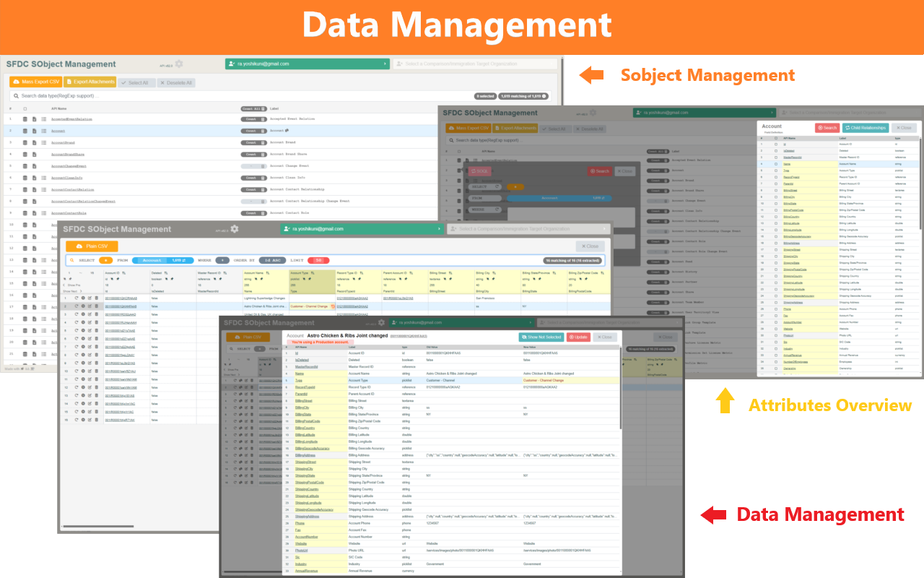The width and height of the screenshot is (924, 578).
Task: Click the search magnifier in the data type search bar
Action: pyautogui.click(x=16, y=95)
